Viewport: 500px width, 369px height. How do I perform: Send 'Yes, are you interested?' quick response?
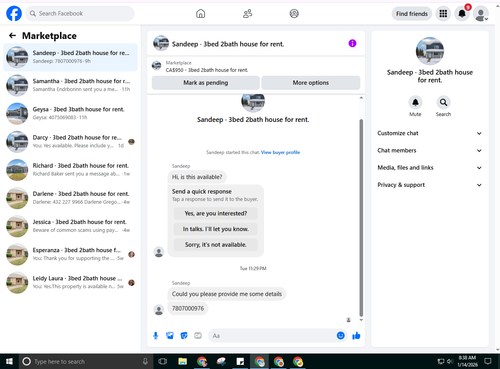pos(216,213)
